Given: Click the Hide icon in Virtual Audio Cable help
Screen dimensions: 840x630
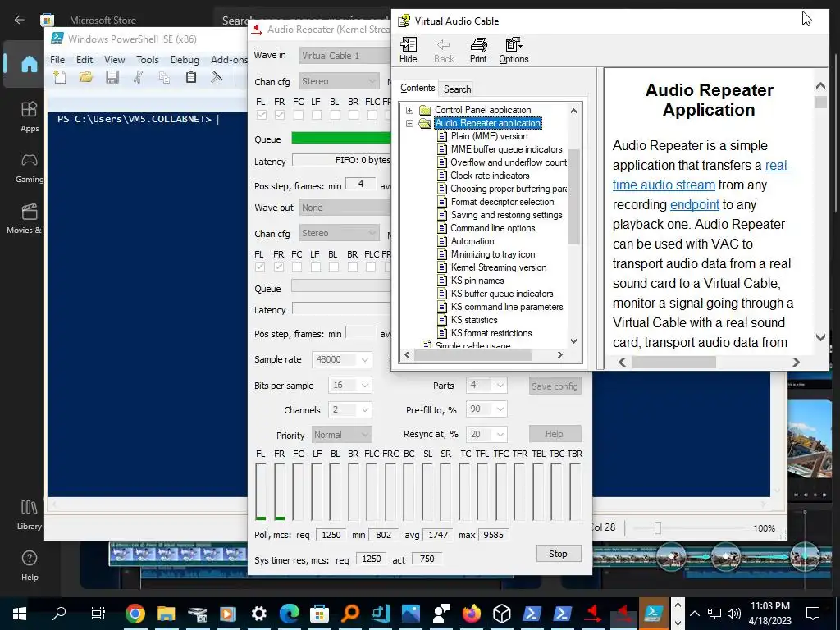Looking at the screenshot, I should pyautogui.click(x=409, y=50).
